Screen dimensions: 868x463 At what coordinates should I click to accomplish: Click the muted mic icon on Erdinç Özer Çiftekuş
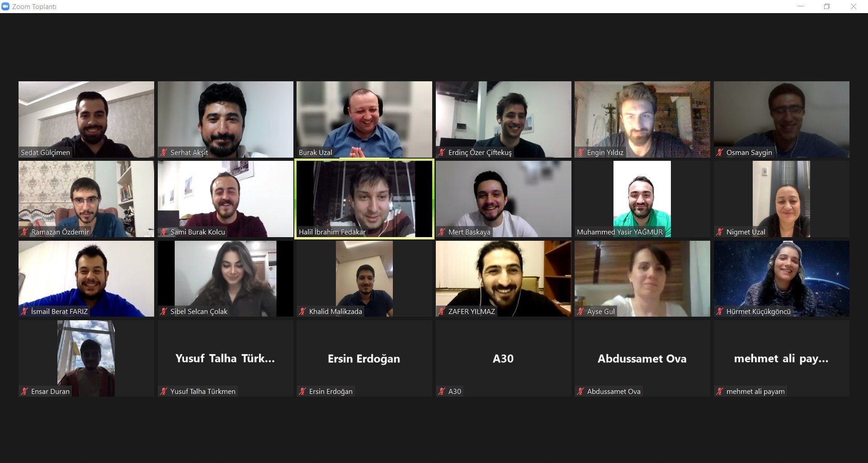(442, 153)
